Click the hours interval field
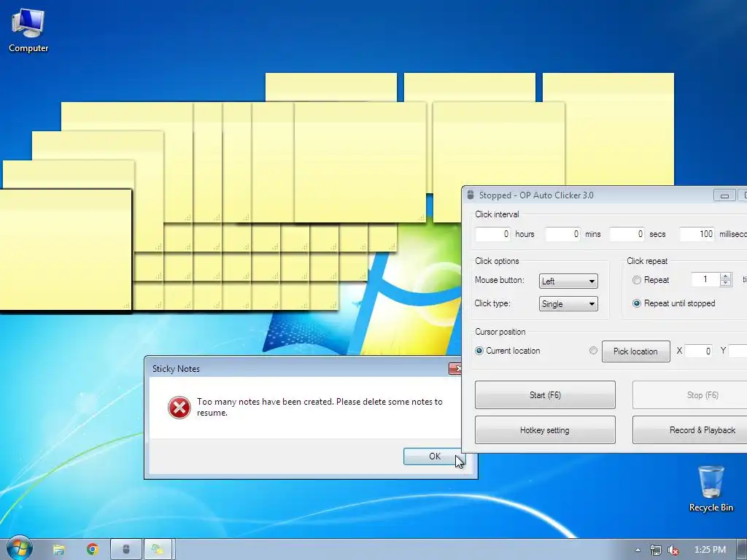The width and height of the screenshot is (747, 560). (x=493, y=234)
